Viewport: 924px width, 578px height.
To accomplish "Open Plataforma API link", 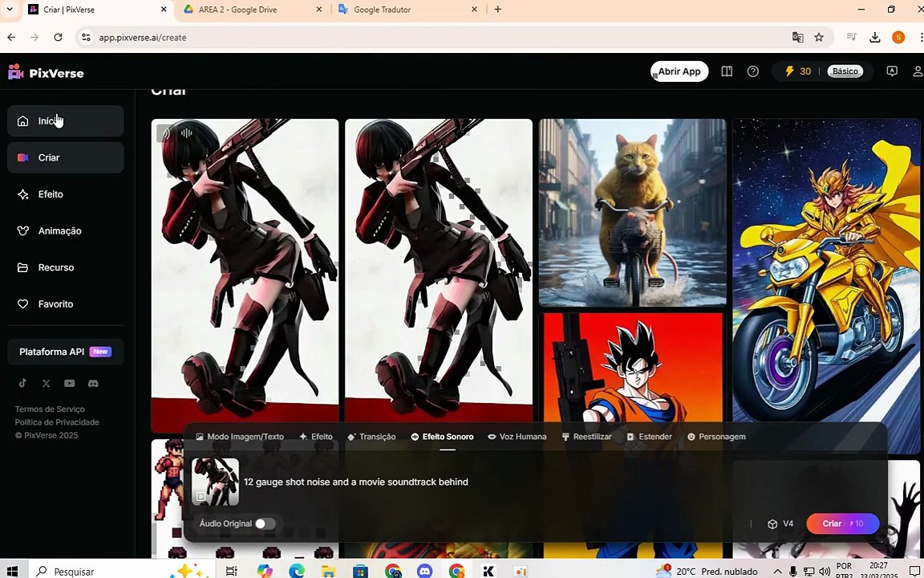I will (66, 352).
